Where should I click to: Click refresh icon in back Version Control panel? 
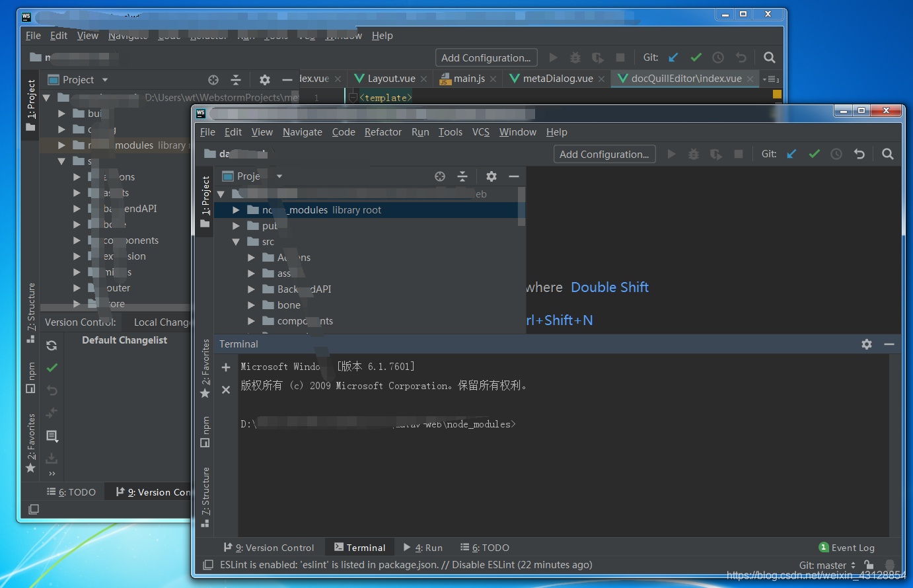[52, 345]
